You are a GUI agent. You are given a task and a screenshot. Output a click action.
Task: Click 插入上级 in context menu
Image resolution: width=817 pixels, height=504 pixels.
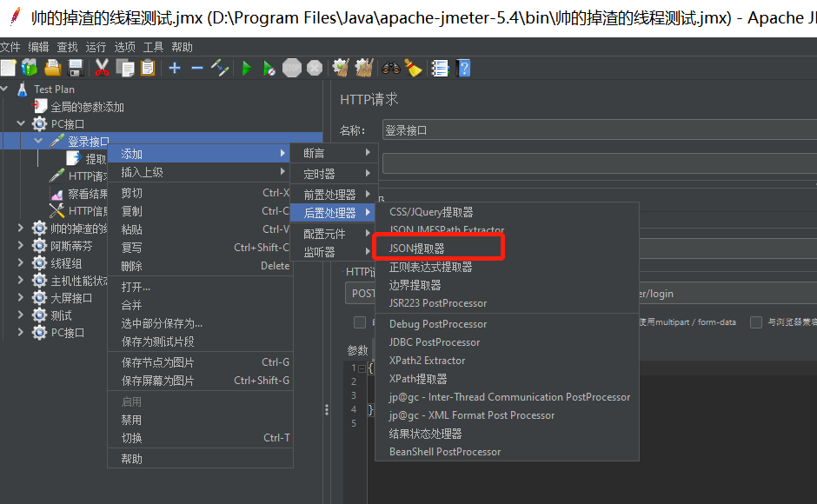(200, 172)
